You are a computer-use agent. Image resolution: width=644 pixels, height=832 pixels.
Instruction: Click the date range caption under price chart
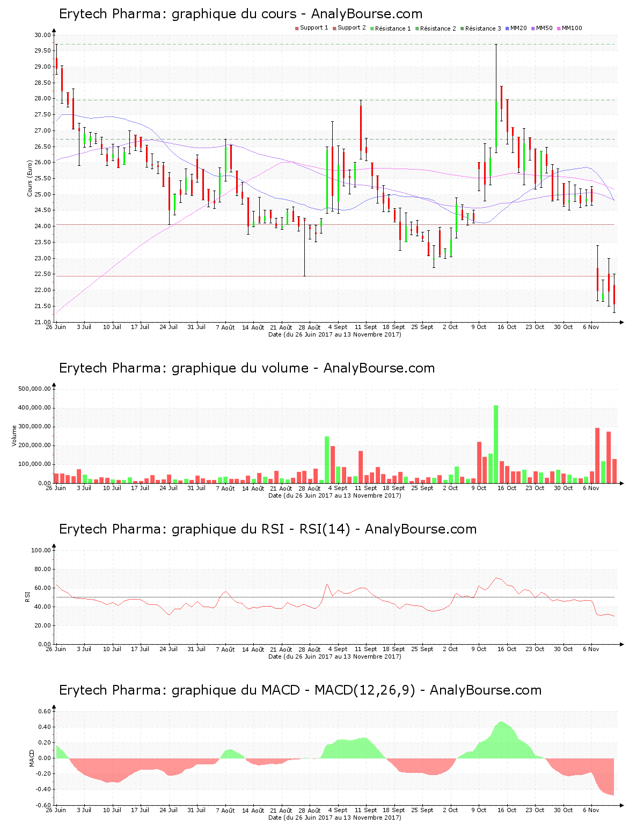click(335, 334)
